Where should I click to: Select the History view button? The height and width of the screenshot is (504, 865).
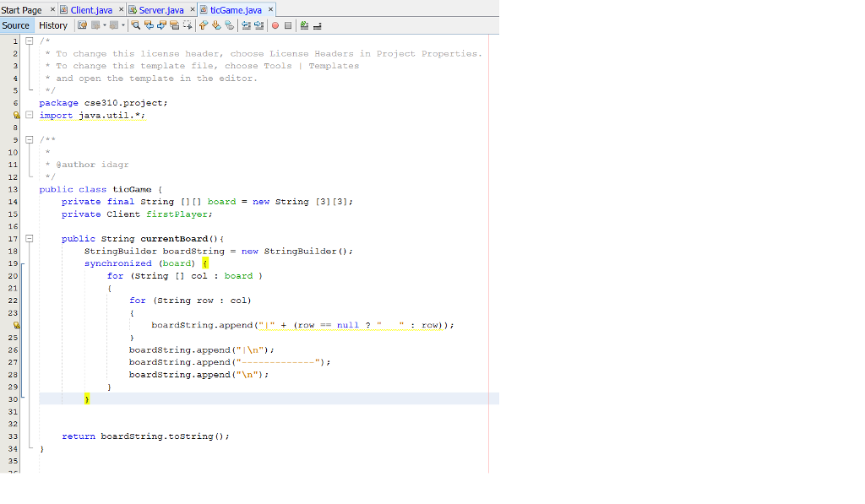53,25
